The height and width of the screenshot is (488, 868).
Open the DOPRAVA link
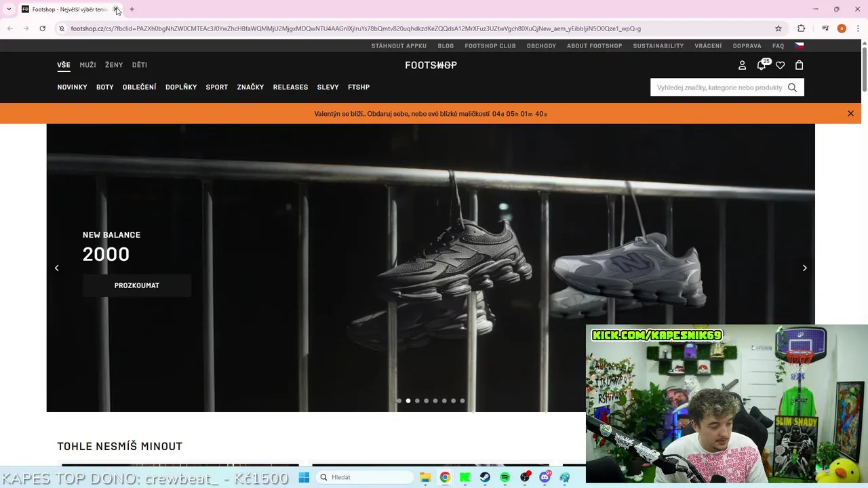tap(747, 46)
